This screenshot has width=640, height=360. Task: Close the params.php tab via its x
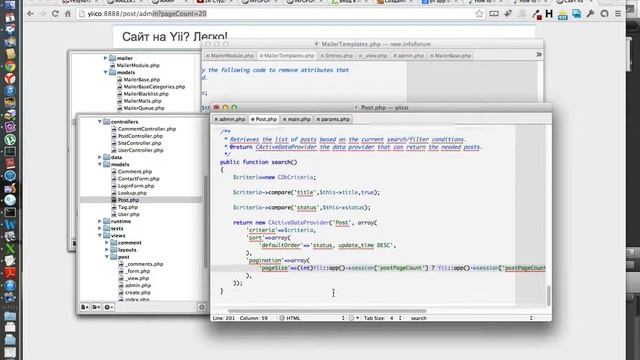pos(318,120)
